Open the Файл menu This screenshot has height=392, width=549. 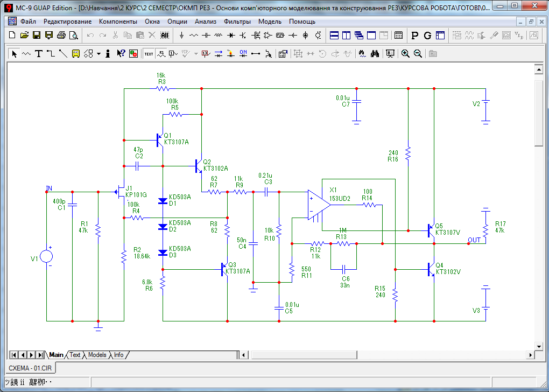[x=28, y=22]
